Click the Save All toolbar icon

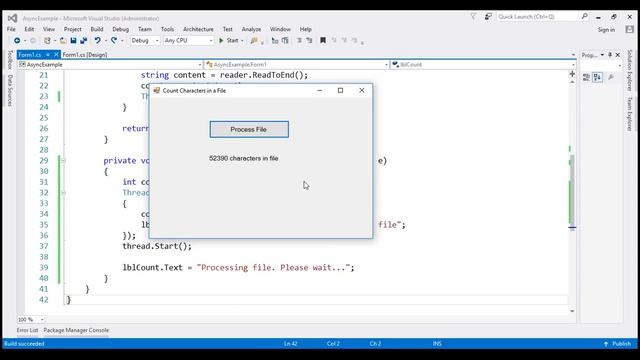[x=84, y=40]
